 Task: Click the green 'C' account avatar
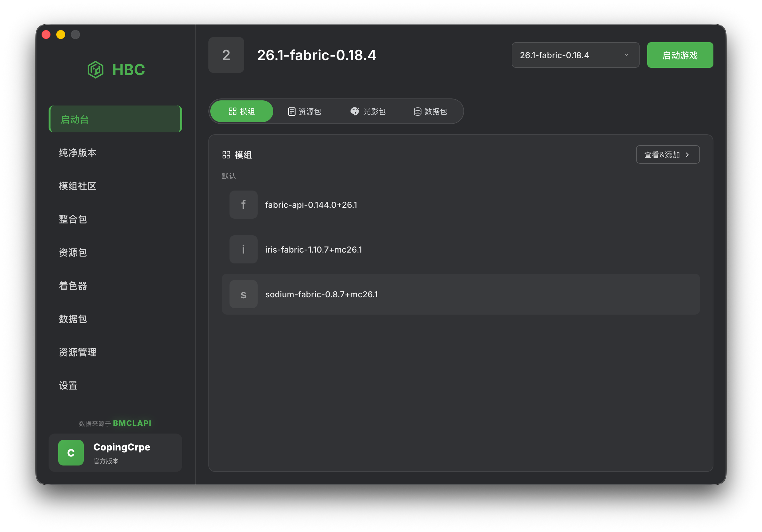pyautogui.click(x=71, y=452)
